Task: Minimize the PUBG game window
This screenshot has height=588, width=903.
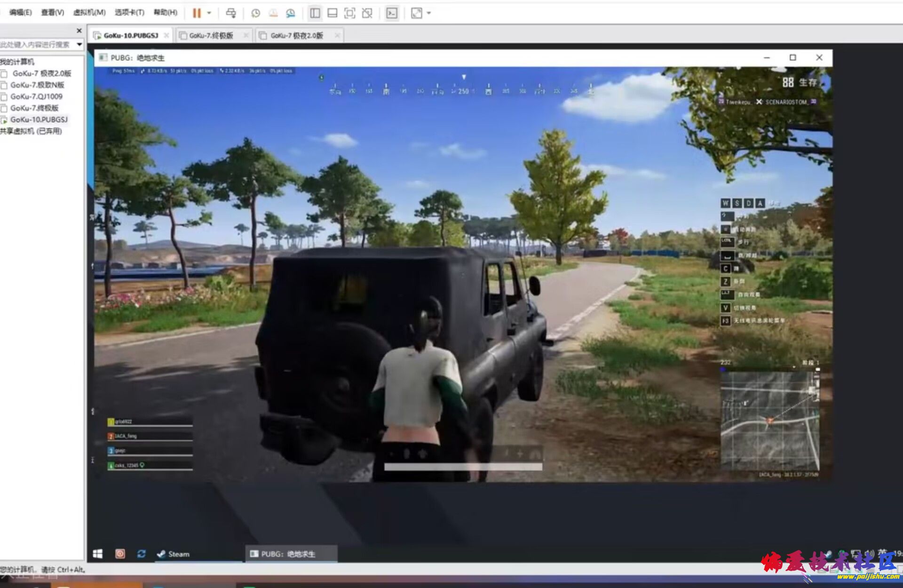Action: pos(767,57)
